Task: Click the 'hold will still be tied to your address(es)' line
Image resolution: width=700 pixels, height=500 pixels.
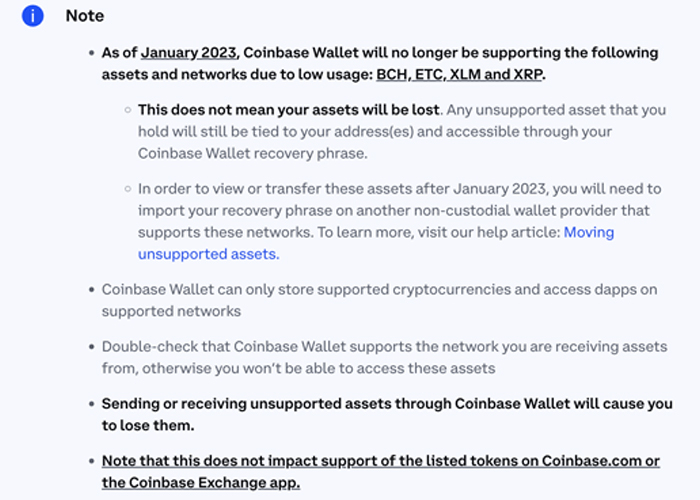Action: (375, 132)
